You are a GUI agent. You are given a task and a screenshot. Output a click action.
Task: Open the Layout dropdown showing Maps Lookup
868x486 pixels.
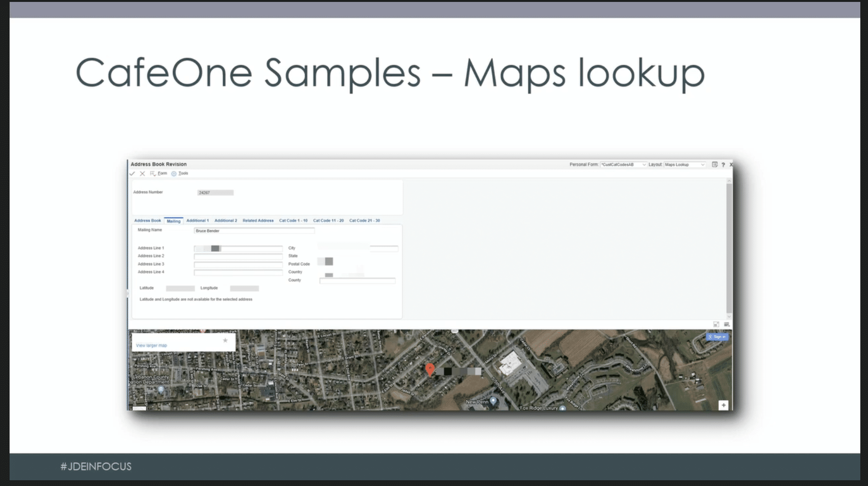point(685,164)
